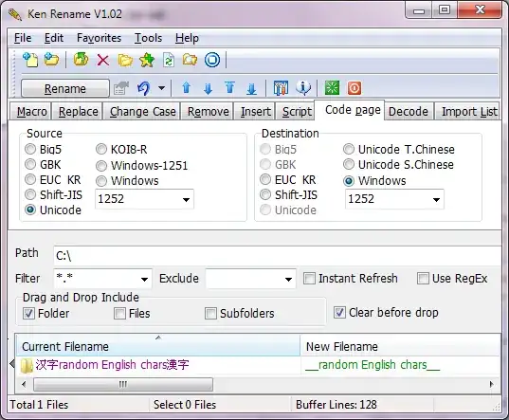Click the green sparkle icon
The width and height of the screenshot is (509, 420).
332,88
